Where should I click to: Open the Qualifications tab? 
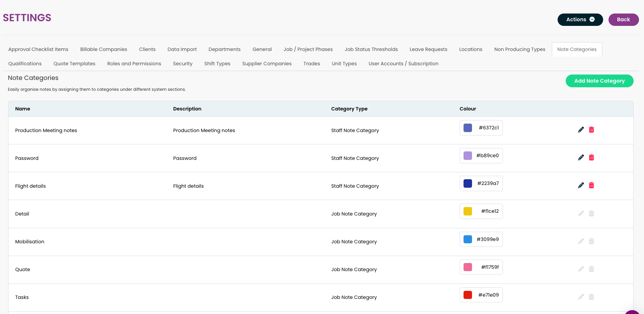25,64
